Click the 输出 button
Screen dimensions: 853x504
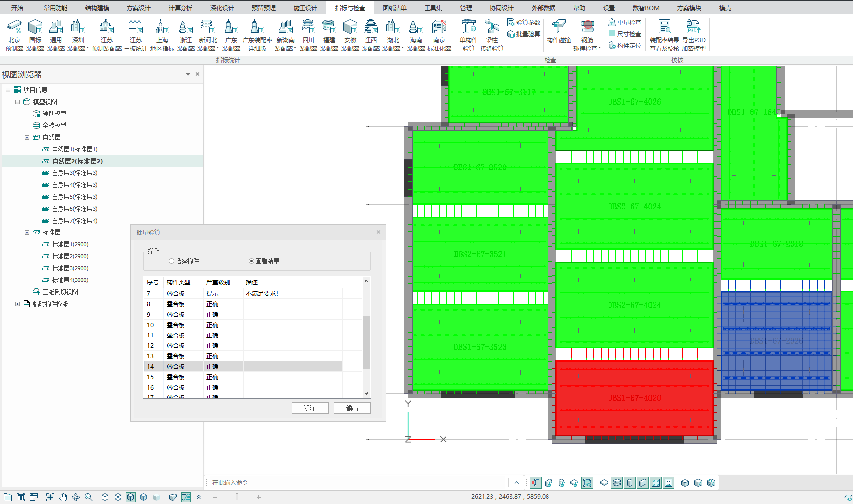(352, 408)
